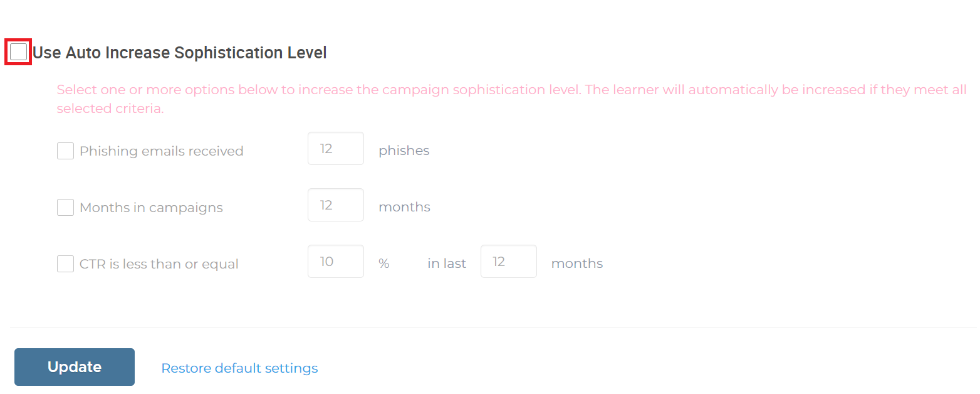The height and width of the screenshot is (394, 980).
Task: Click the 'Phishing emails received' label text
Action: click(162, 151)
